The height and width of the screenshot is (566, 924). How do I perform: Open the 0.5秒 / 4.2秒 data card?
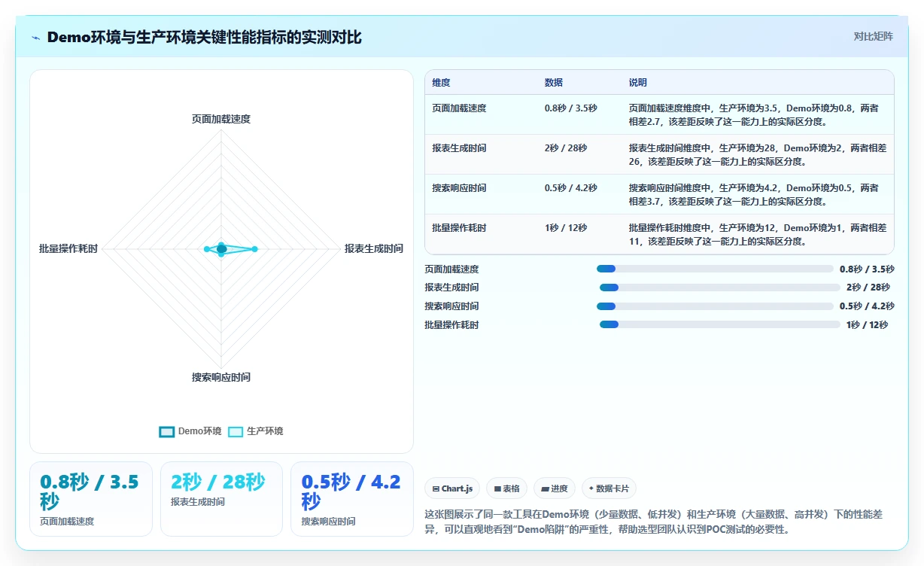tap(352, 499)
